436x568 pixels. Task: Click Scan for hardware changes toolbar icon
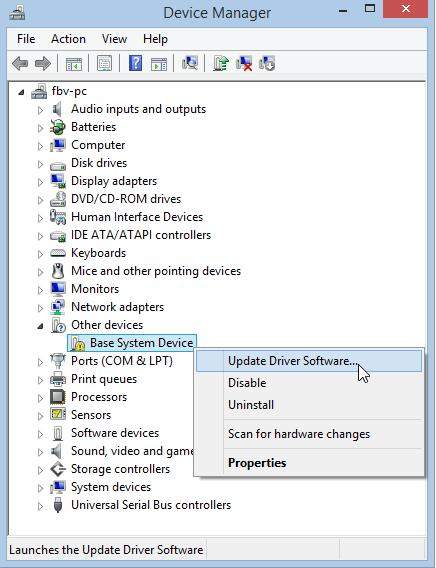(x=190, y=63)
